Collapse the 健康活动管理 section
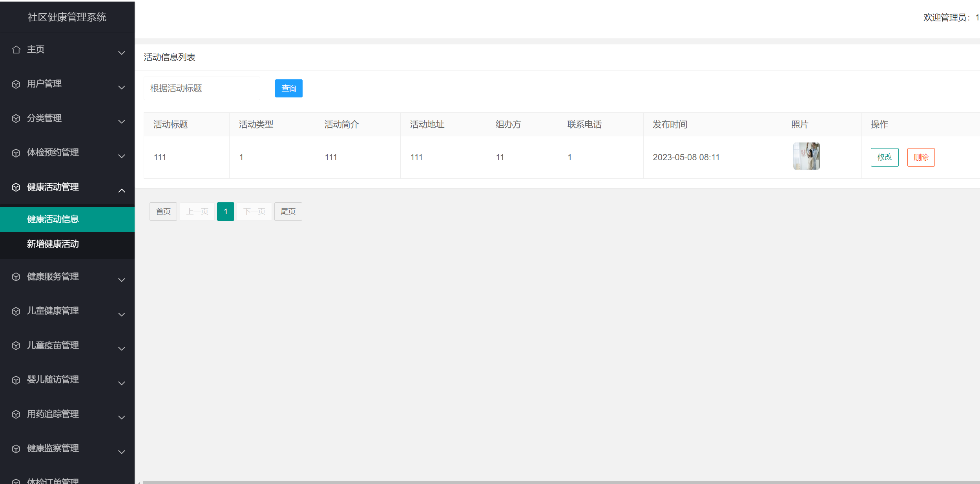 121,191
